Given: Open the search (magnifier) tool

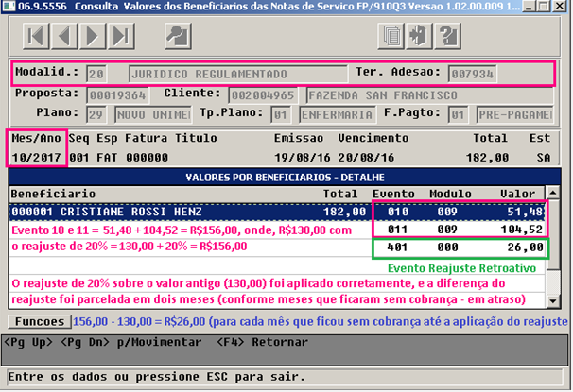Looking at the screenshot, I should coord(178,36).
